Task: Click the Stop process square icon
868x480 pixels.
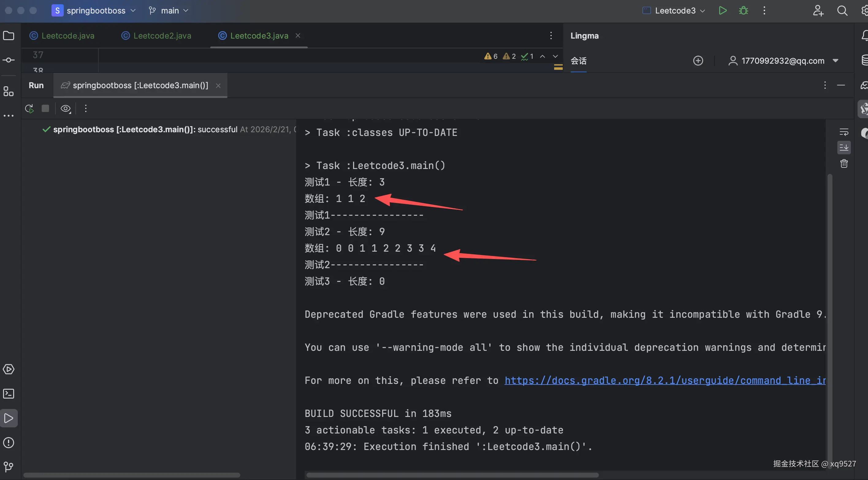Action: tap(45, 108)
